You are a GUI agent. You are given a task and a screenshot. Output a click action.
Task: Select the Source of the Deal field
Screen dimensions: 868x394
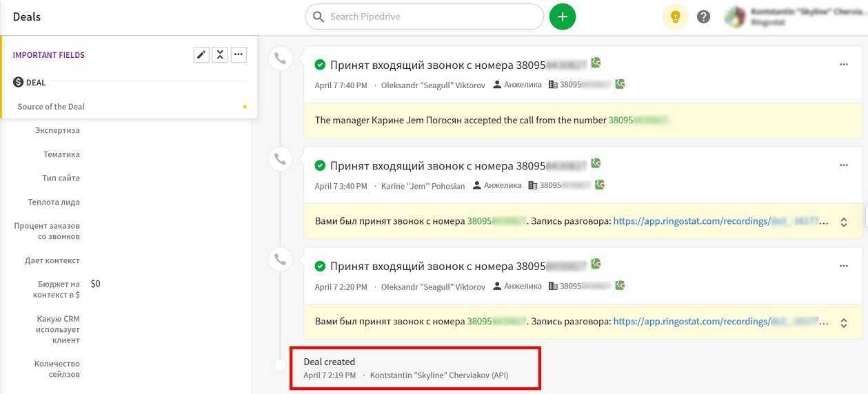tap(51, 107)
